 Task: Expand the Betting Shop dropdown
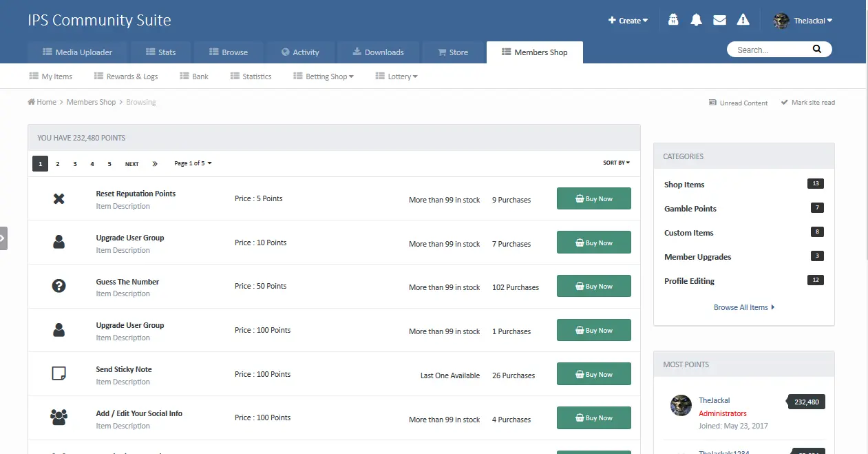click(324, 76)
